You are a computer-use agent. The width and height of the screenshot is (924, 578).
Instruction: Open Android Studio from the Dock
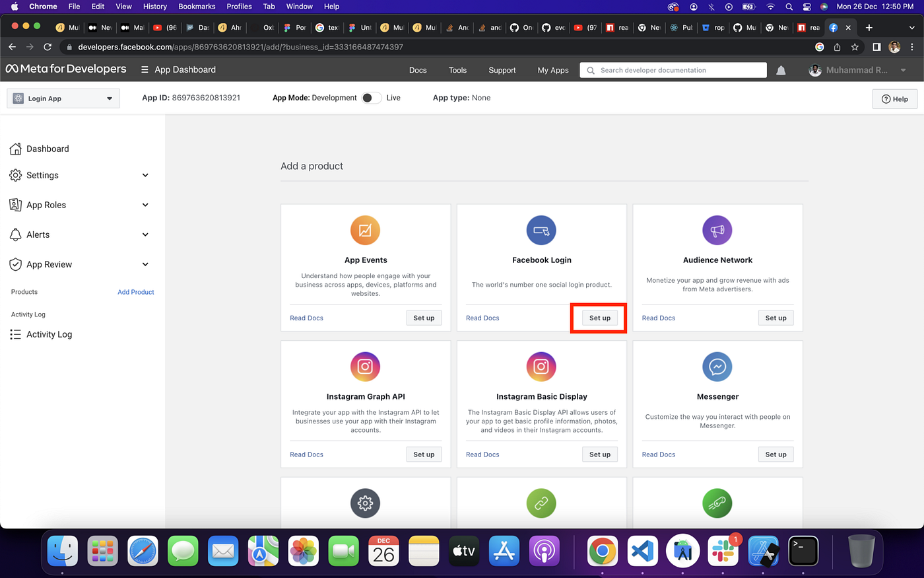[x=683, y=551]
